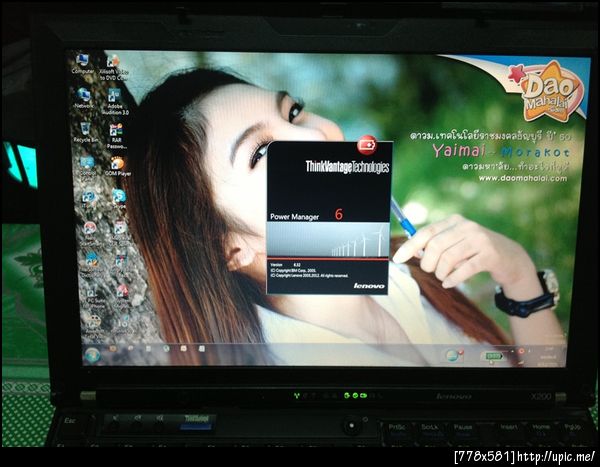Image resolution: width=600 pixels, height=467 pixels.
Task: Click the lenovo logo on splash screen
Action: pyautogui.click(x=369, y=286)
